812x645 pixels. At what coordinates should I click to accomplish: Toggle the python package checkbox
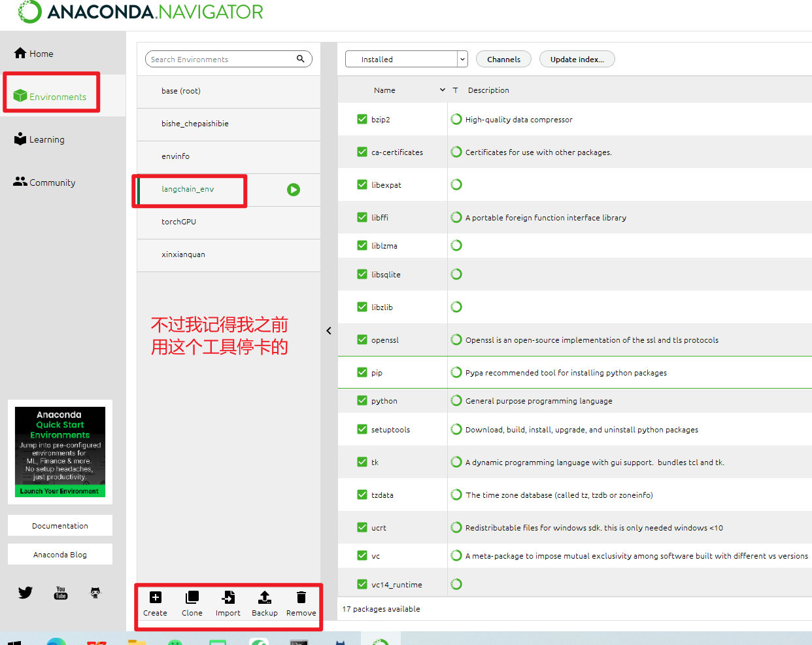pyautogui.click(x=362, y=400)
